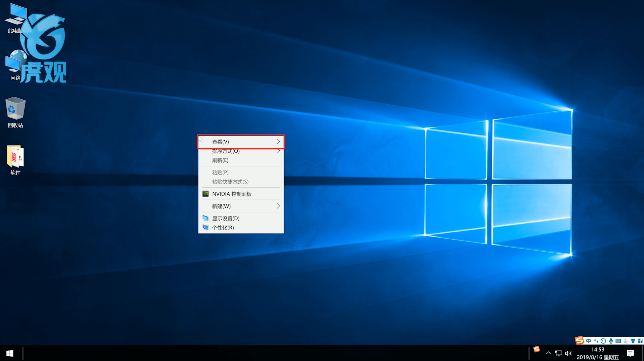Toggle the Sogou punctuation mode button
The height and width of the screenshot is (361, 644).
(x=596, y=341)
